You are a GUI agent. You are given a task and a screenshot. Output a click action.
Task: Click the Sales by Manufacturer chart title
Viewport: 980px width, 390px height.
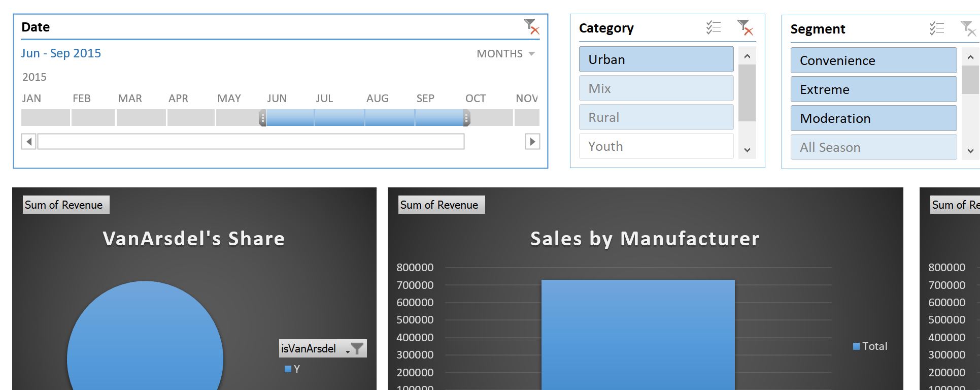pos(645,238)
